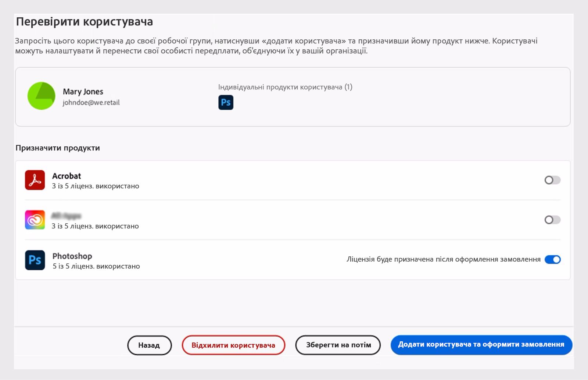
Task: Click the Photoshop product name in list
Action: (72, 256)
